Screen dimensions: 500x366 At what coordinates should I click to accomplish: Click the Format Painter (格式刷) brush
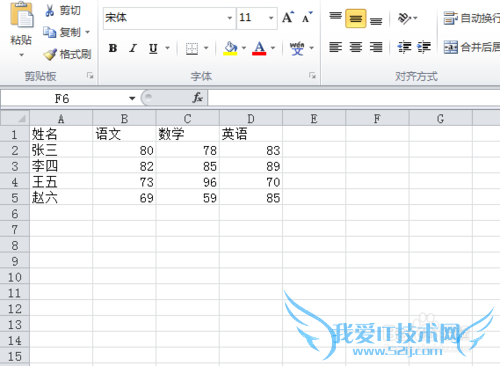[x=67, y=54]
